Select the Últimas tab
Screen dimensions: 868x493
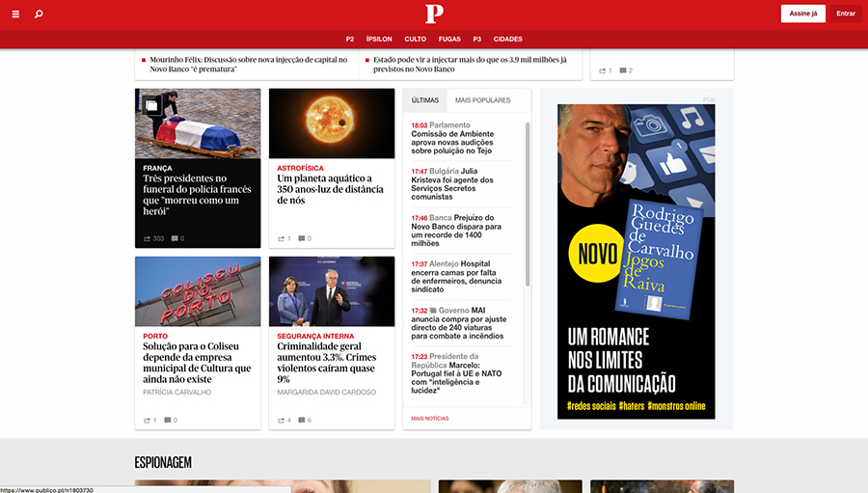[x=424, y=100]
